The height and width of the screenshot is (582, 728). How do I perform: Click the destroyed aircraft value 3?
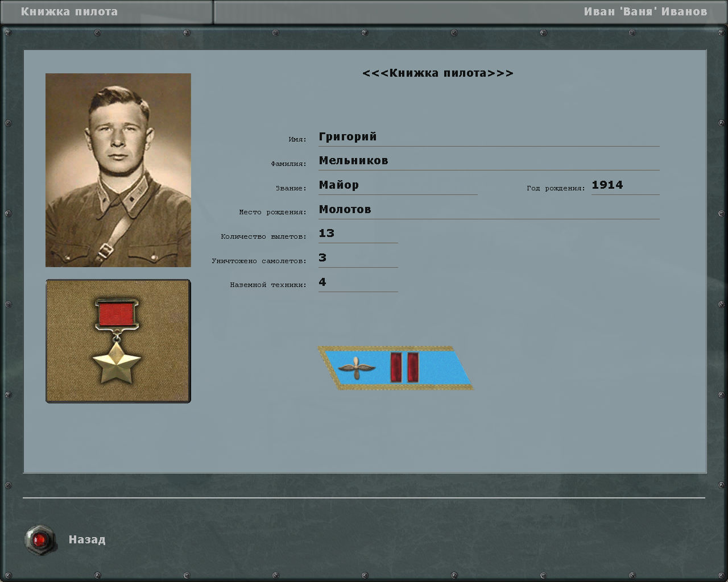322,258
